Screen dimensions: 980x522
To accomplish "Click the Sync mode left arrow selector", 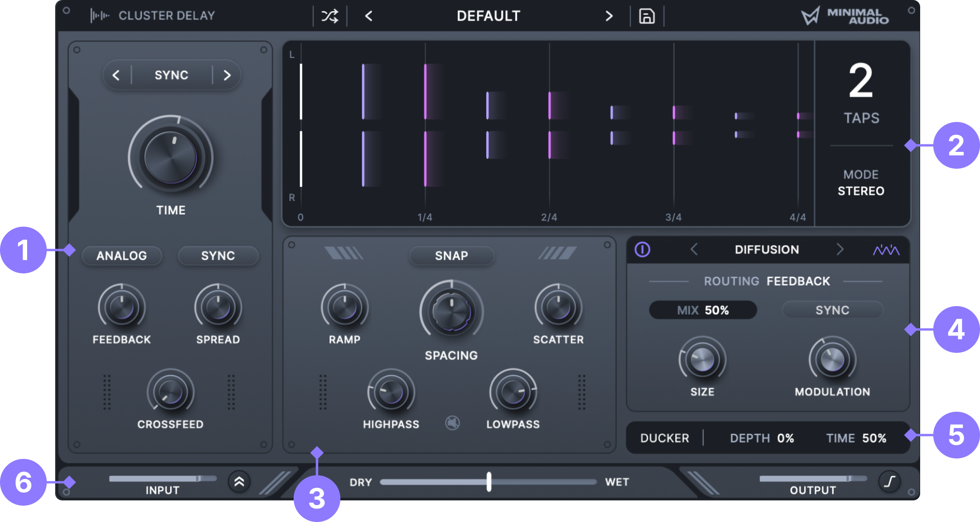I will [x=116, y=75].
